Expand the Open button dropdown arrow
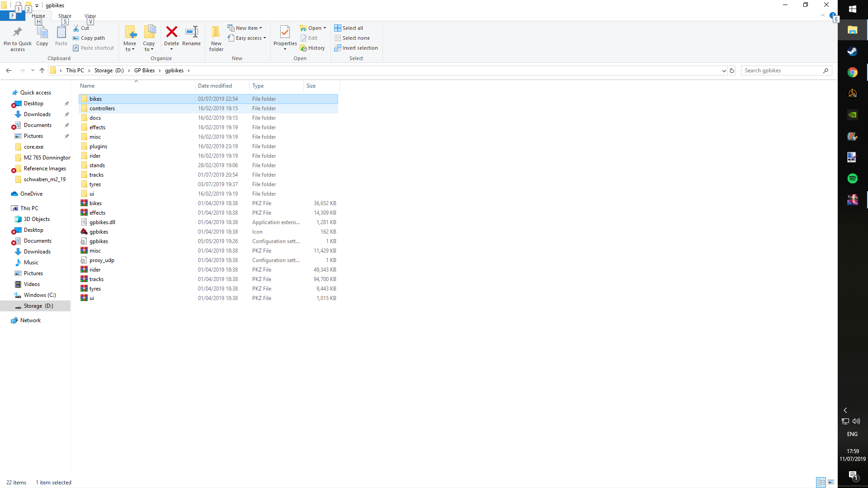Viewport: 868px width, 488px height. (325, 28)
